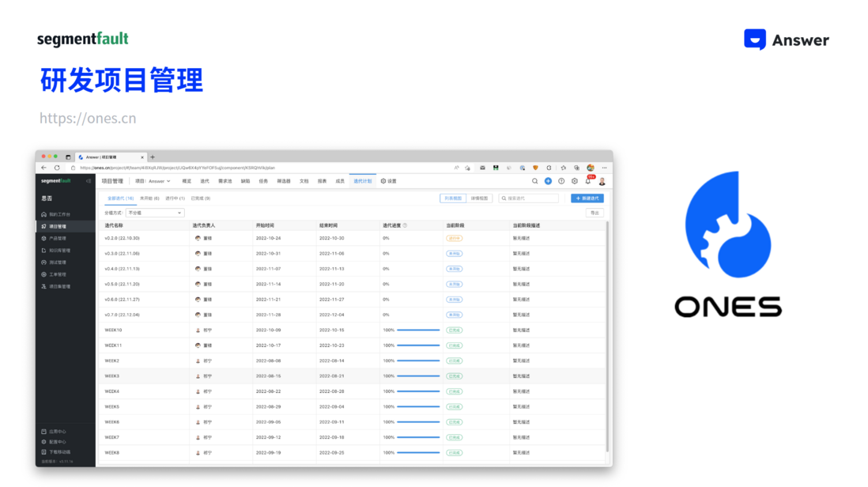Open the 成员 tab
Viewport: 868px width, 487px height.
click(x=340, y=181)
